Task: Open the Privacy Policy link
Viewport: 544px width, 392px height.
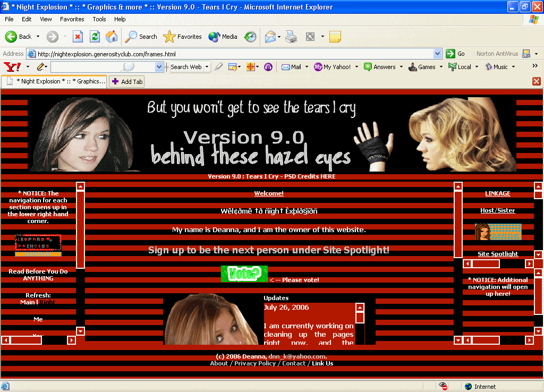Action: click(254, 363)
